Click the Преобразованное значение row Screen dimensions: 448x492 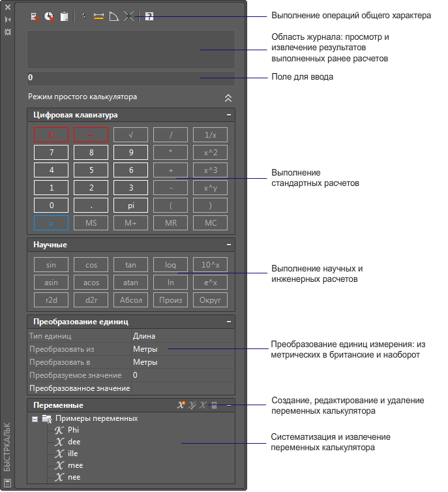point(130,388)
